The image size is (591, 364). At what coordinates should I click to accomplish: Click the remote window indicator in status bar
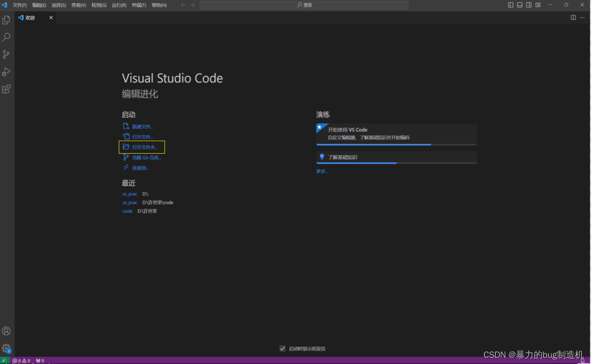point(4,360)
